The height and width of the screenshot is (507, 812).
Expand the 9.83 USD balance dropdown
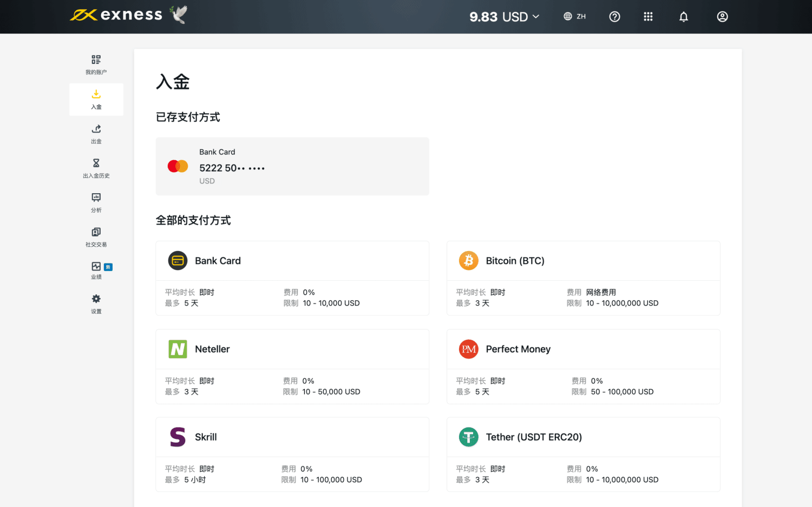(504, 17)
